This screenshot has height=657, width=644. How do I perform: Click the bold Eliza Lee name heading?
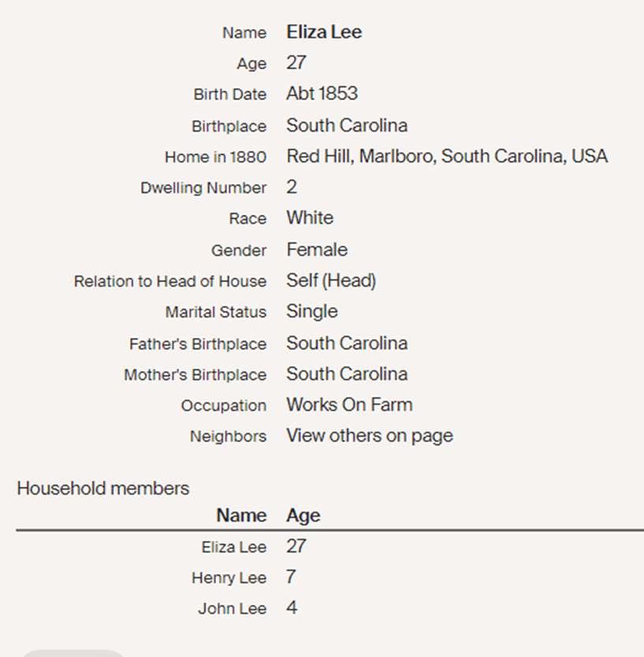coord(324,32)
